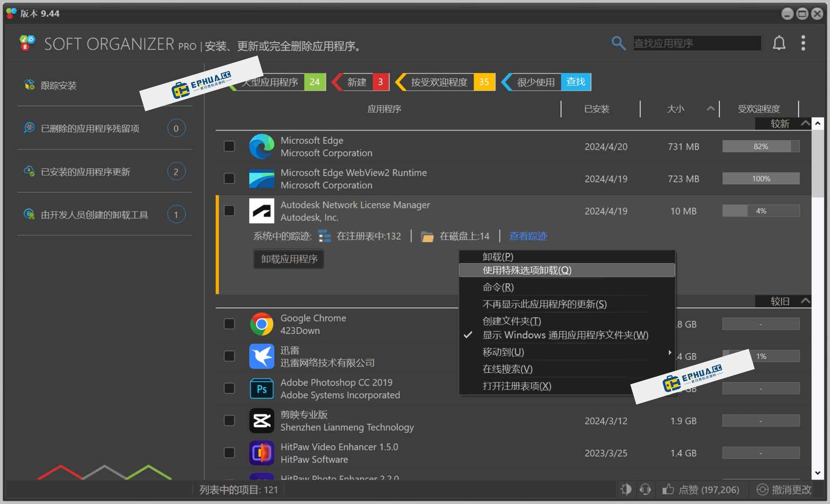Image resolution: width=830 pixels, height=504 pixels.
Task: Sort by 已安装 column header
Action: coord(597,109)
